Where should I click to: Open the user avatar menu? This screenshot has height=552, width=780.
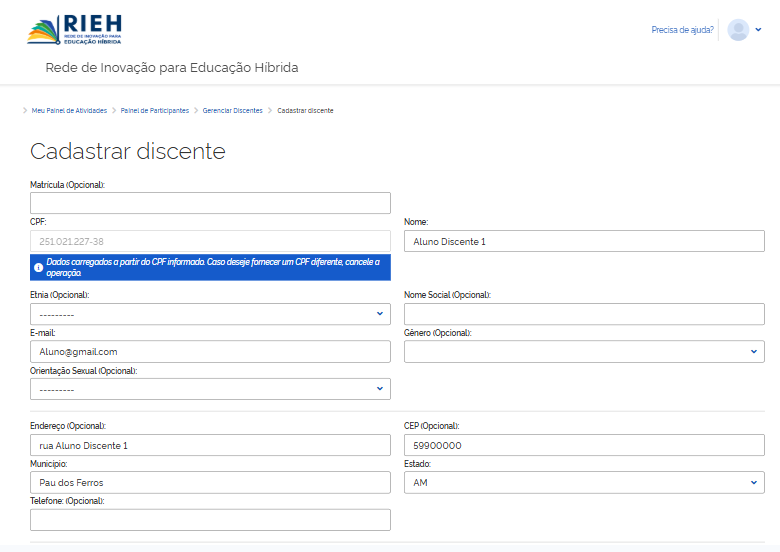(x=738, y=30)
